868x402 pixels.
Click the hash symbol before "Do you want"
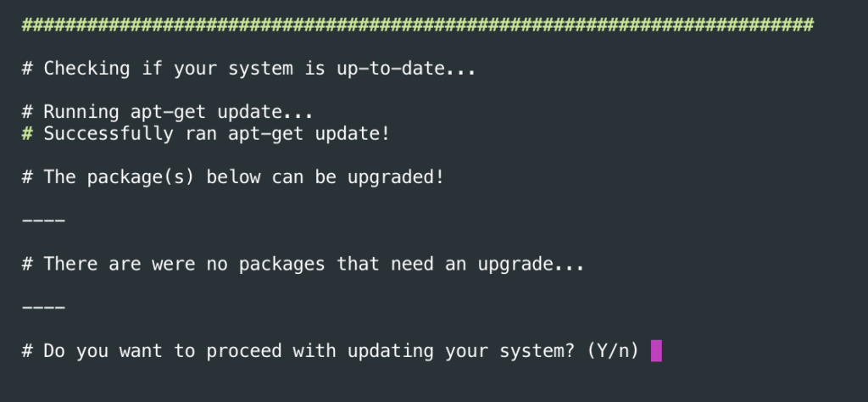pos(27,351)
